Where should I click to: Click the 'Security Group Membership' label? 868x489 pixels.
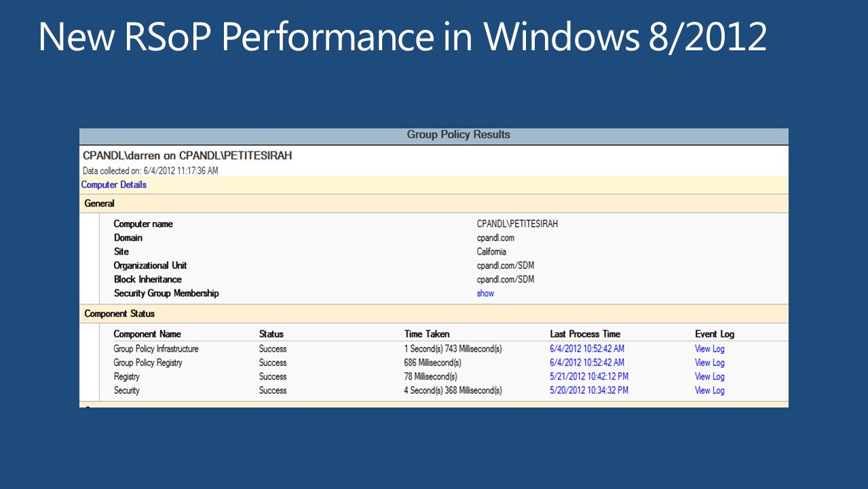click(166, 293)
